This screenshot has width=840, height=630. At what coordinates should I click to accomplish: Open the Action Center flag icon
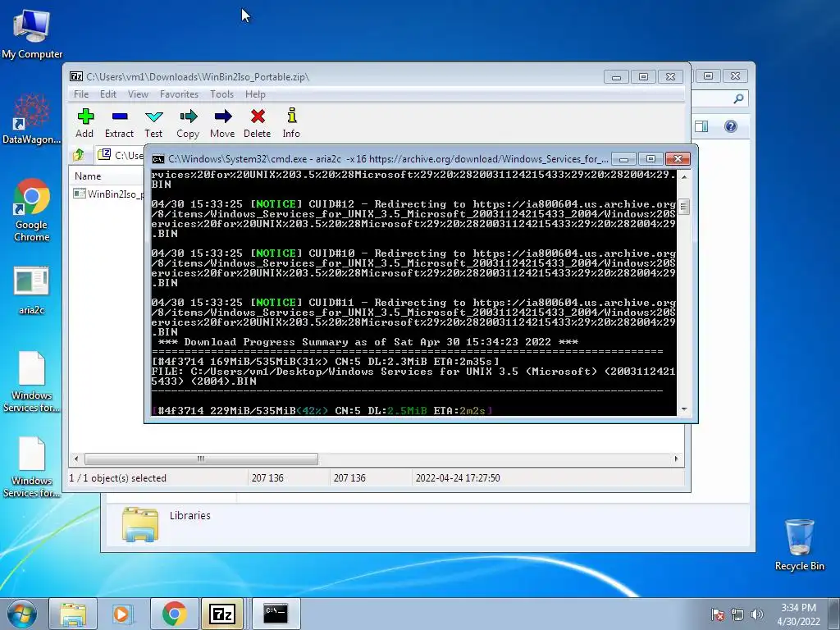[717, 614]
